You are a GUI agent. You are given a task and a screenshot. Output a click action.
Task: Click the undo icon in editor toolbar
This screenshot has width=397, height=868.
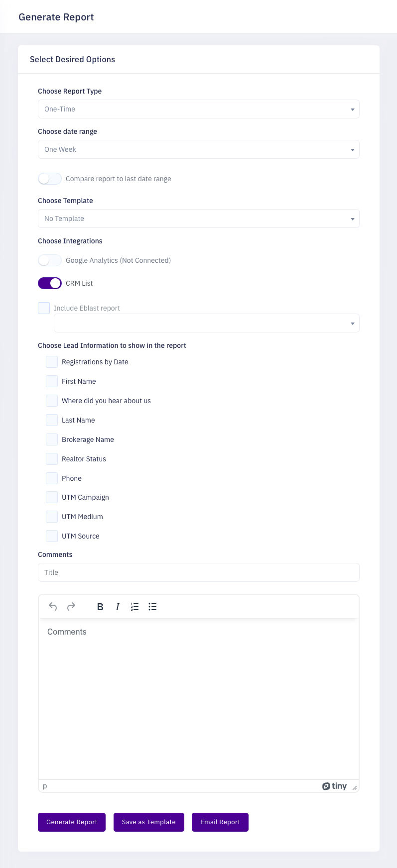[x=53, y=607]
